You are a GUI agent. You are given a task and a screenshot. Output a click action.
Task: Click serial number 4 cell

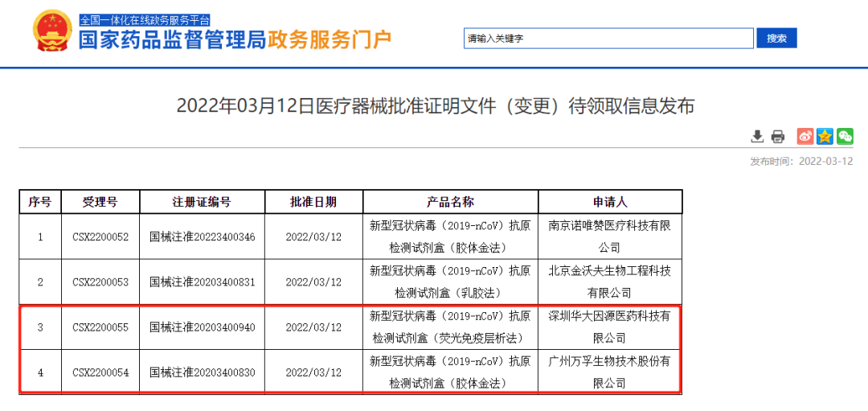(x=40, y=372)
